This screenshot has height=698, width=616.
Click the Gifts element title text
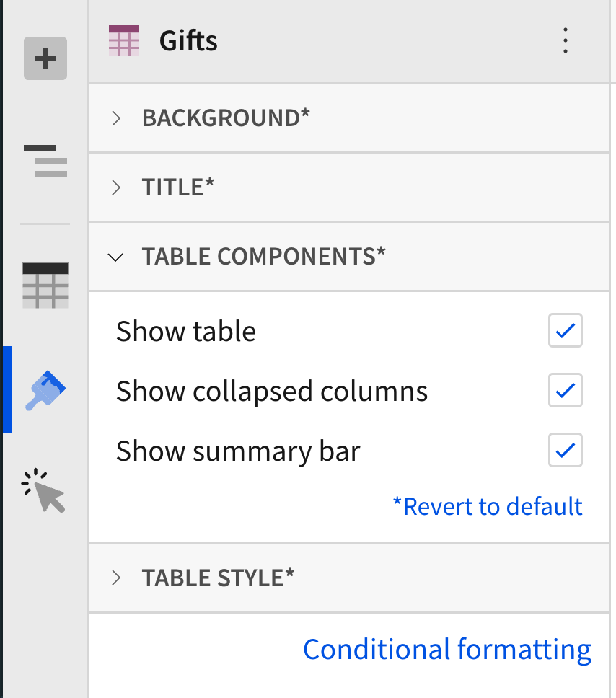tap(188, 41)
